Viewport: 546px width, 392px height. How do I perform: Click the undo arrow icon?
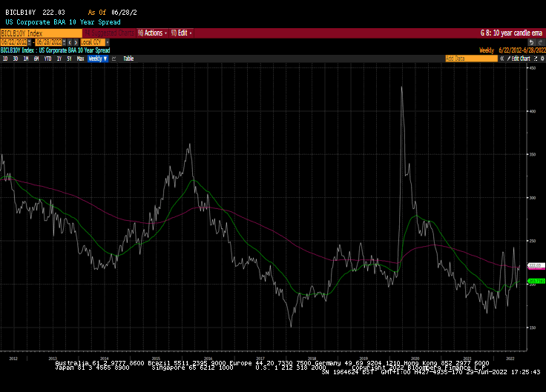coord(531,42)
